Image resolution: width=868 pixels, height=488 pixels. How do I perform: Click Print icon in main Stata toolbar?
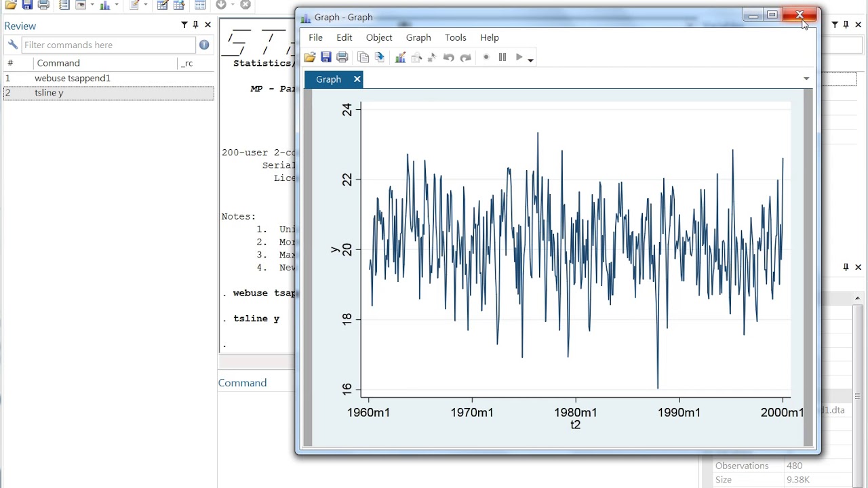click(43, 5)
